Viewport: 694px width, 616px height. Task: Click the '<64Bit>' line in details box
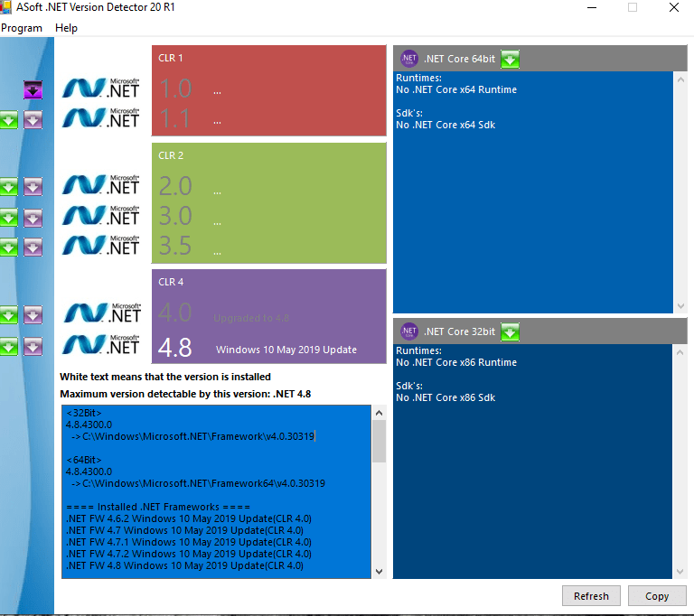click(84, 460)
